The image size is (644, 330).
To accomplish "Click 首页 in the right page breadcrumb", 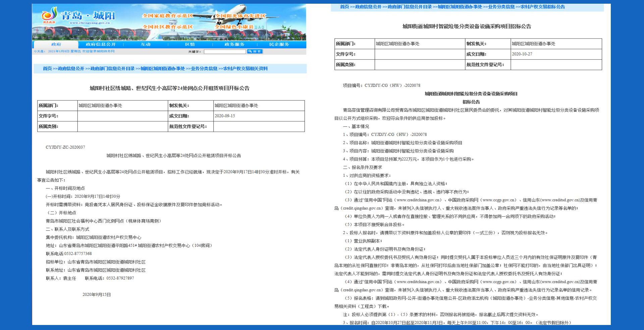I will 344,7.
